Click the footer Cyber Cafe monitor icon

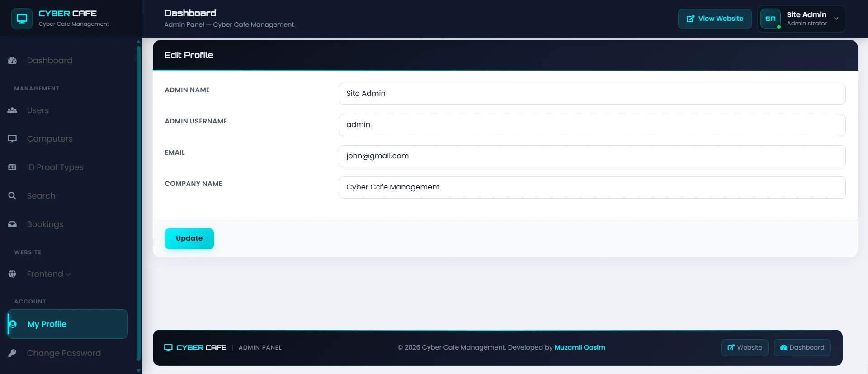168,348
